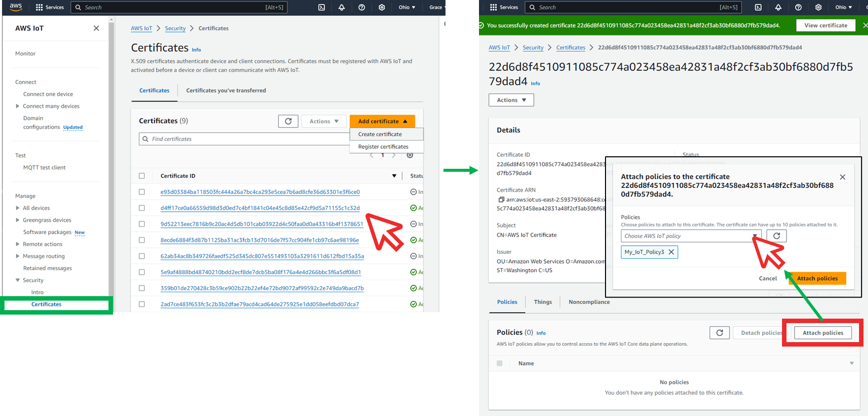Copy the Certificate ARN

click(x=501, y=200)
